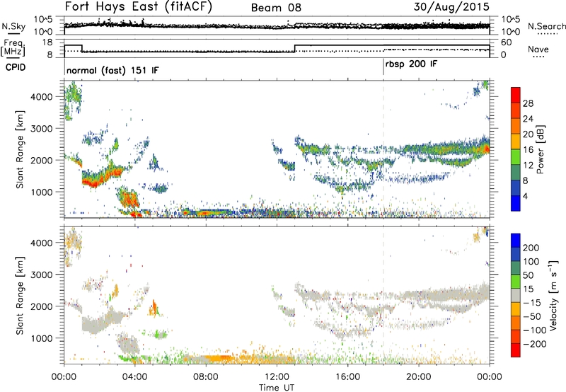The image size is (566, 392).
Task: Click the '60' Nave axis value
Action: point(507,42)
